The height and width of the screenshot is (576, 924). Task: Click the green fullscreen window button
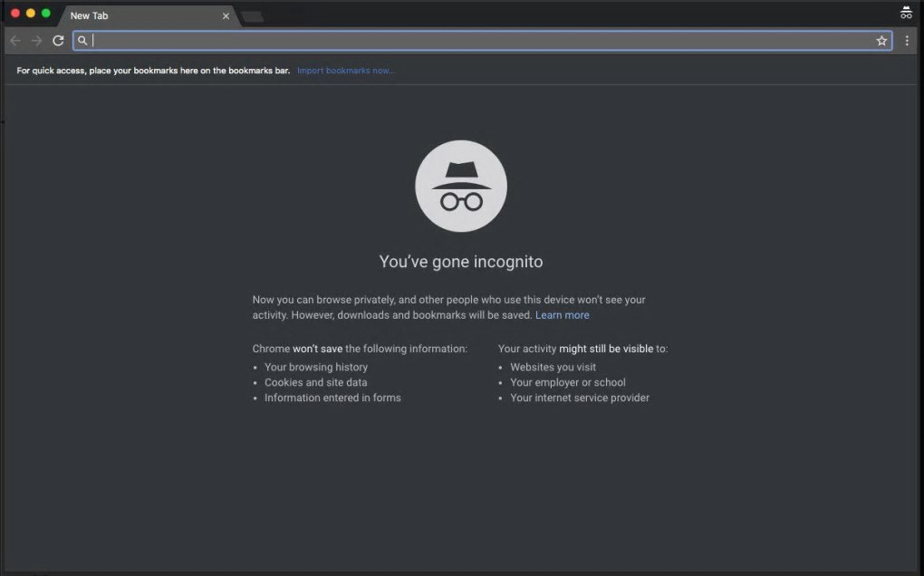point(46,13)
